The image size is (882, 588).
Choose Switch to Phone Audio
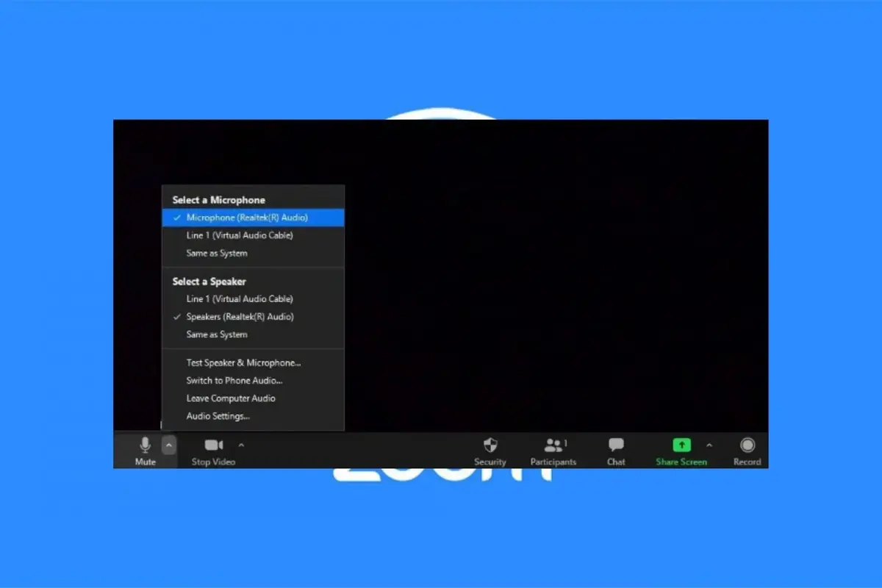(234, 380)
